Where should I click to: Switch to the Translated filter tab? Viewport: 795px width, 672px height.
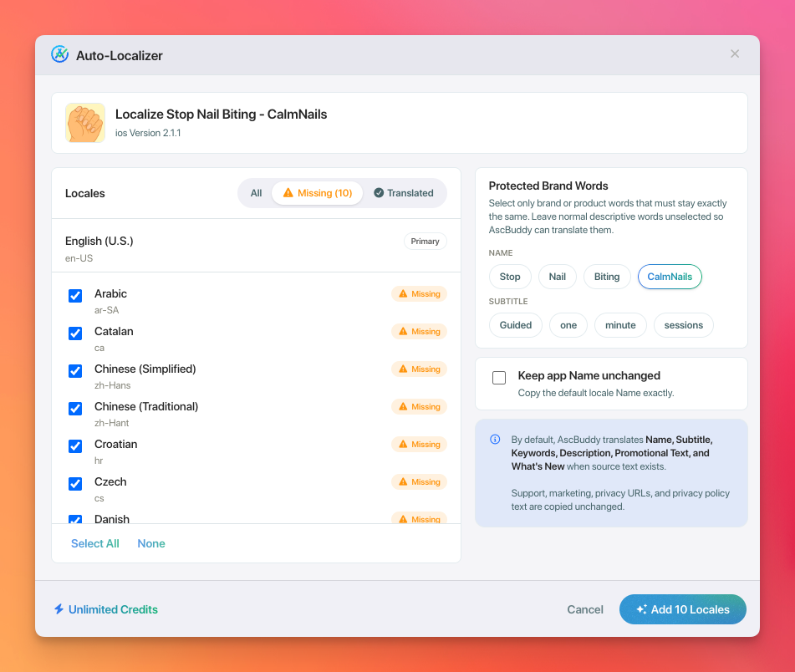404,193
